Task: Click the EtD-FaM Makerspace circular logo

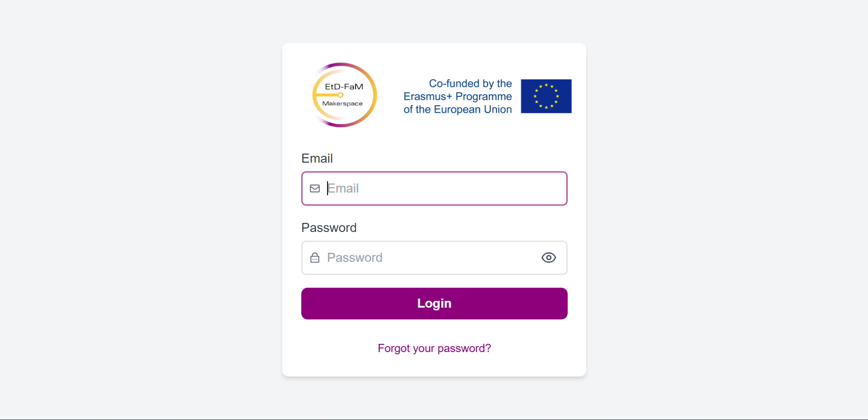Action: 344,95
